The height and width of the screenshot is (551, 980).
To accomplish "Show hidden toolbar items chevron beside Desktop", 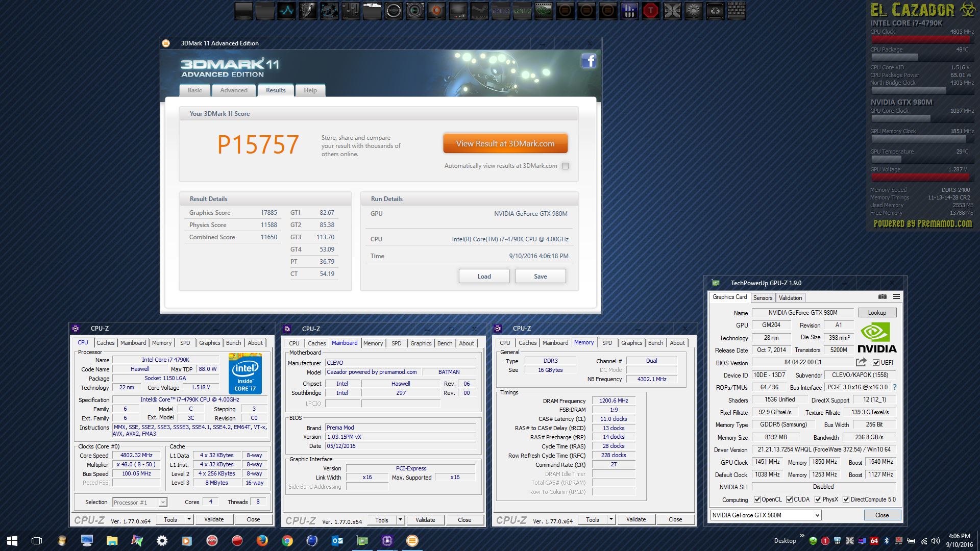I will (x=802, y=536).
